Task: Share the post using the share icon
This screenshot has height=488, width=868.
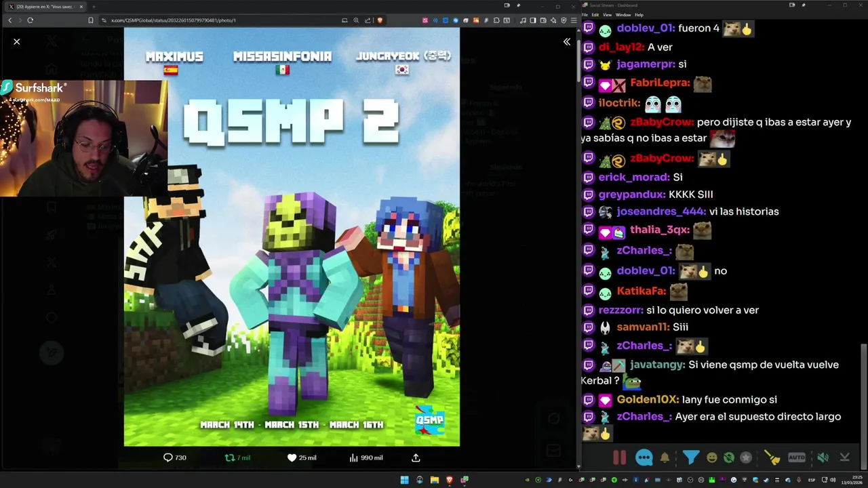Action: tap(416, 457)
